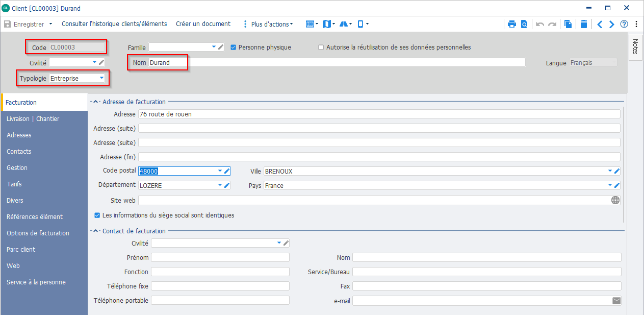Viewport: 644px width, 315px height.
Task: Select the Service à la personne tab
Action: tap(44, 282)
